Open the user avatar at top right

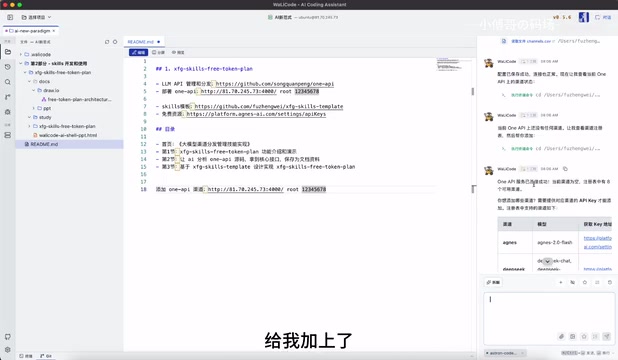584,17
